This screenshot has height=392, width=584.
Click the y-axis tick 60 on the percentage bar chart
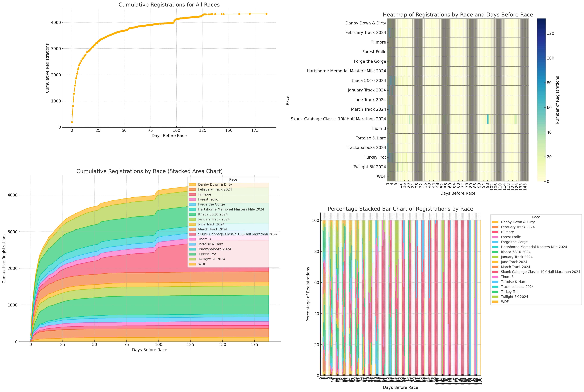[x=317, y=282]
